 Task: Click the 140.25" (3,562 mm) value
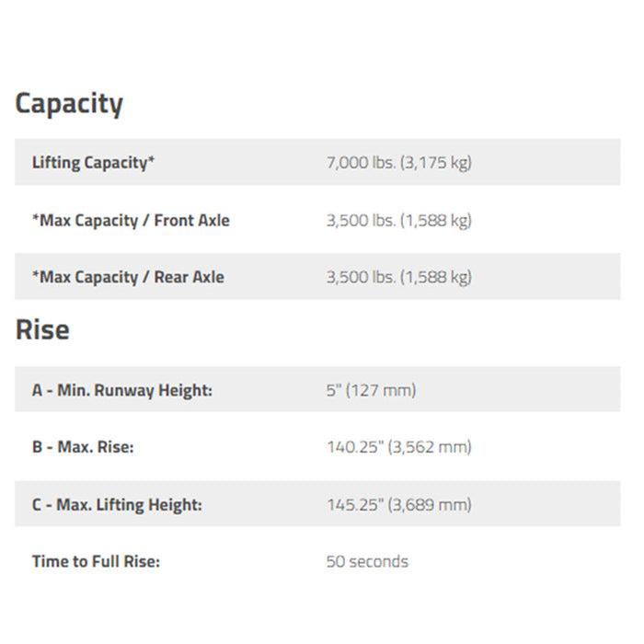pos(398,447)
